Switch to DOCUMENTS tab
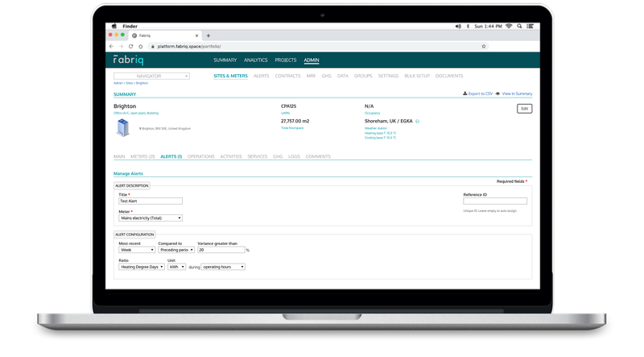 tap(449, 76)
